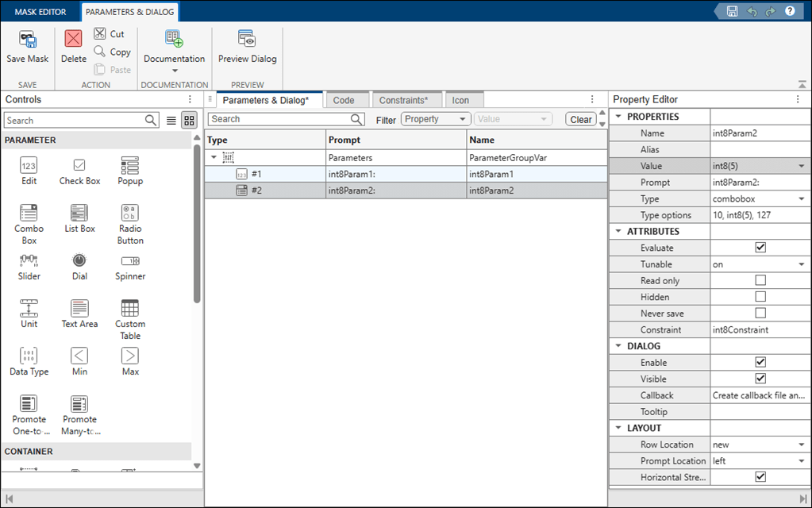Pick the Custom Table control icon

tap(130, 308)
